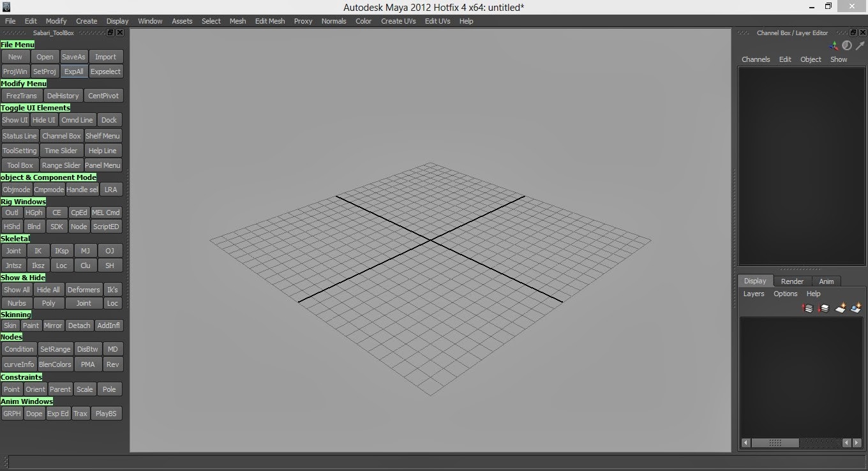Click the AddInfl skinning button
Viewport: 868px width, 471px height.
108,325
